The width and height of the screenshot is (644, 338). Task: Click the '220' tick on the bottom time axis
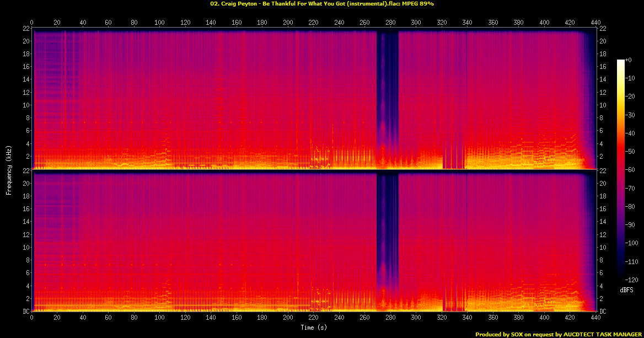point(313,318)
